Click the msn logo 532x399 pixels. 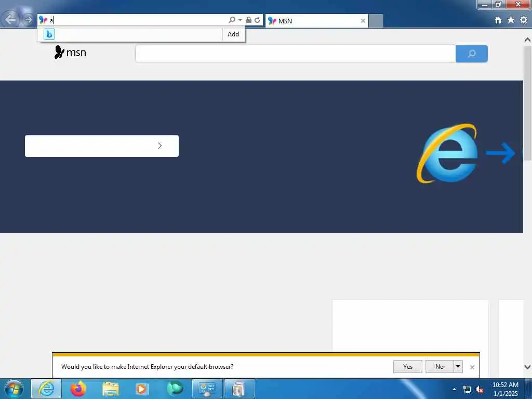tap(70, 52)
